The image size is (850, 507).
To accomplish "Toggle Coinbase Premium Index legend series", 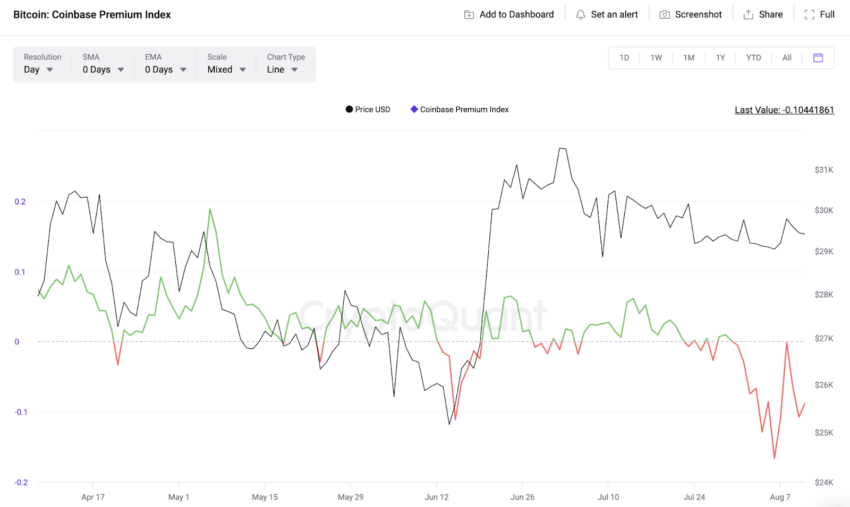I will point(460,110).
